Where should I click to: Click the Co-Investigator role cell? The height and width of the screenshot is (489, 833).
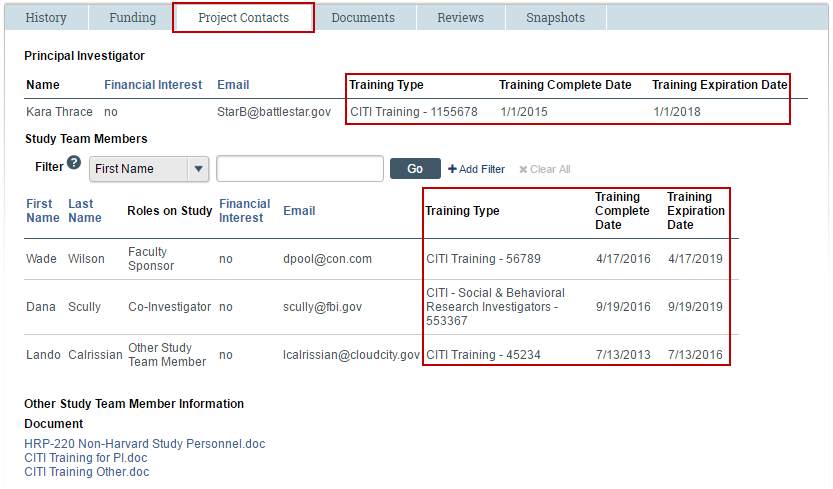(x=169, y=307)
